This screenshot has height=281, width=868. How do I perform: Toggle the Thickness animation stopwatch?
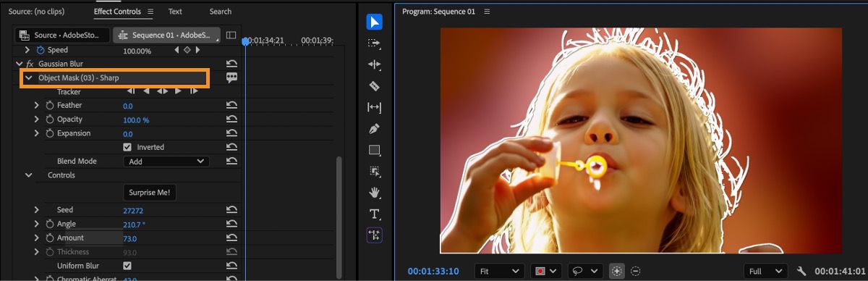[x=50, y=251]
